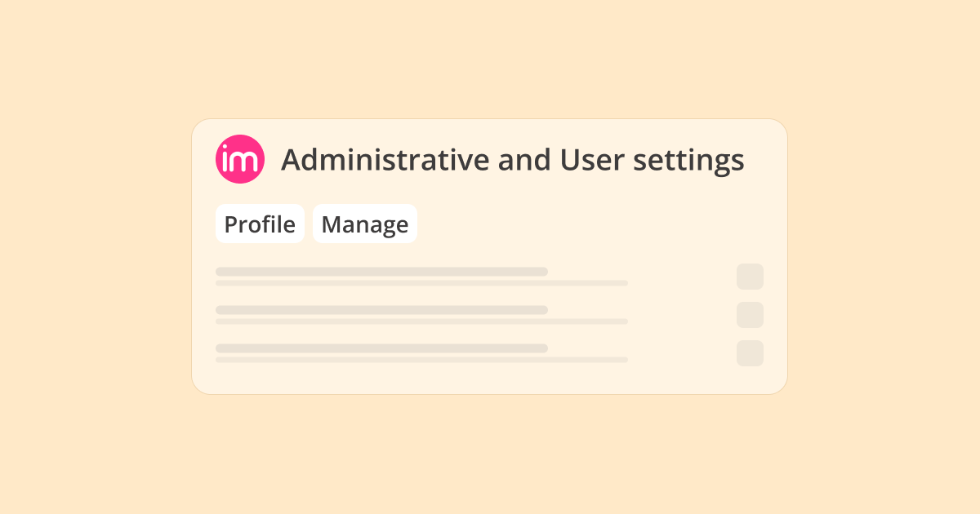The width and height of the screenshot is (980, 514).
Task: Click the pink im logo icon
Action: [240, 159]
